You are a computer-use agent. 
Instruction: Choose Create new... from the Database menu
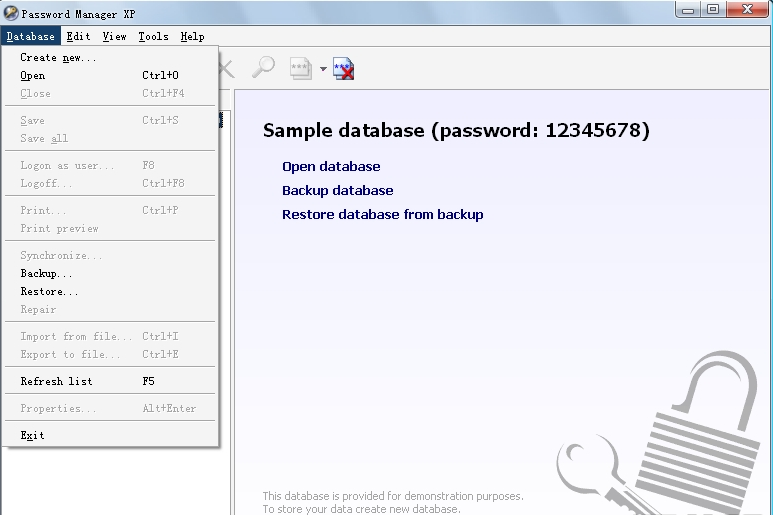click(110, 58)
